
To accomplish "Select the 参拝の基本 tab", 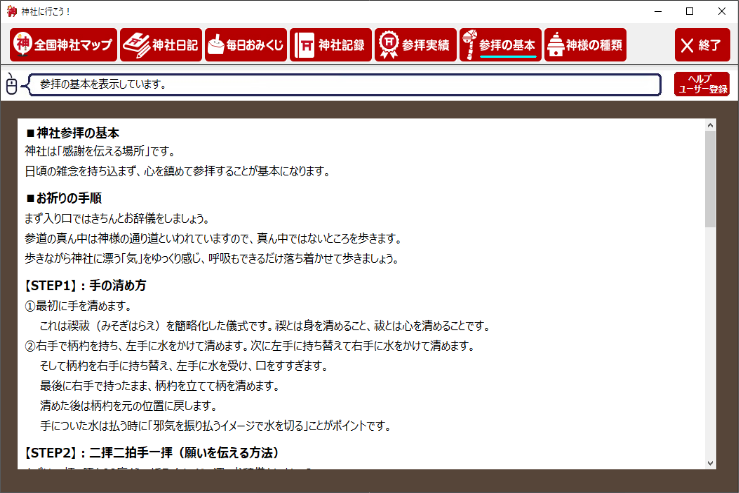I will (500, 45).
